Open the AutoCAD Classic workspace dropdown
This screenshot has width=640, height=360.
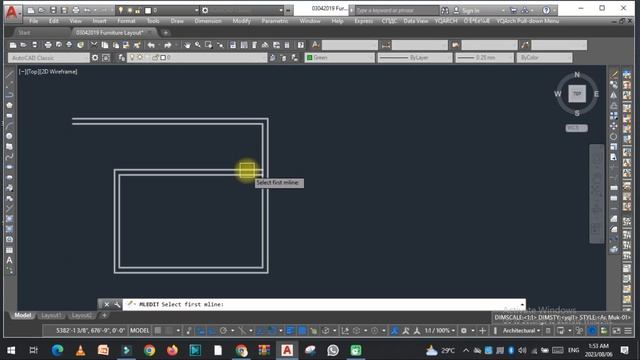pyautogui.click(x=49, y=58)
